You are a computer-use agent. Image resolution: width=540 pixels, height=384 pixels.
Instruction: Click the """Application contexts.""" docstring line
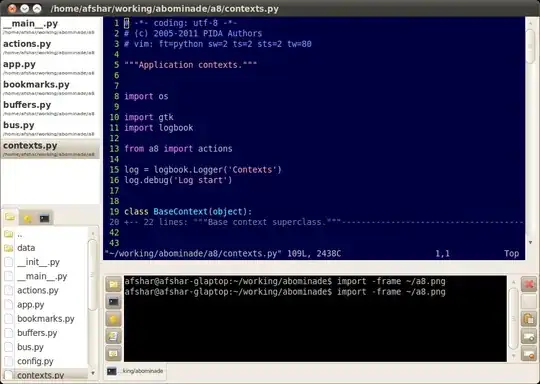[190, 65]
